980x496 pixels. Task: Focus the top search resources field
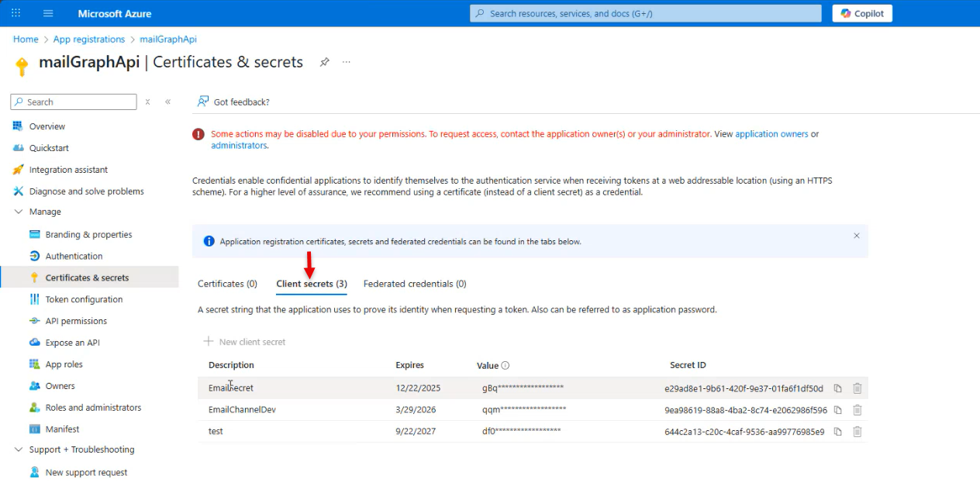(x=645, y=13)
